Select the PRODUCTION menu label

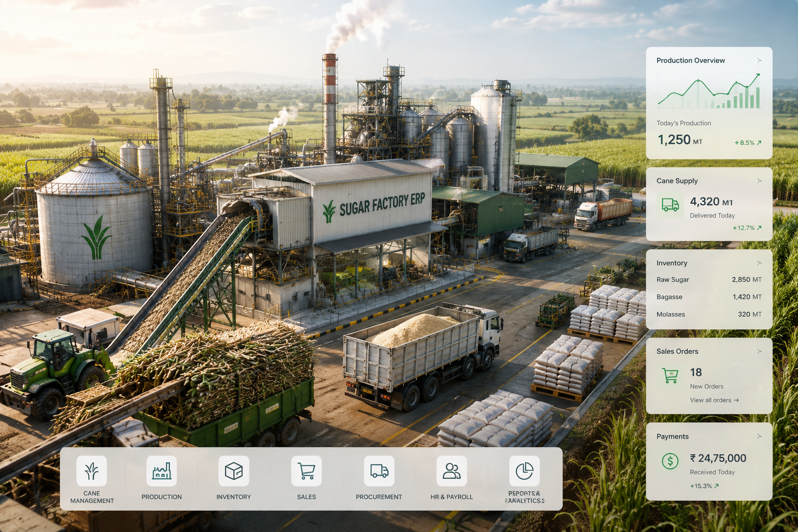coord(162,497)
